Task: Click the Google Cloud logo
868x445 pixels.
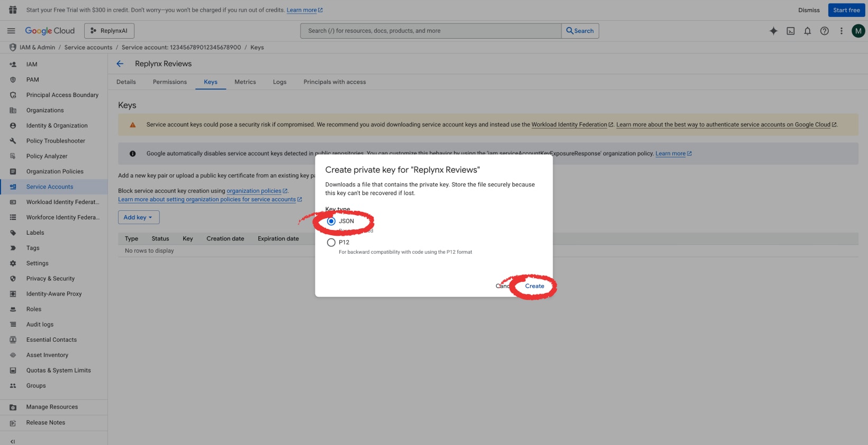Action: pos(50,31)
